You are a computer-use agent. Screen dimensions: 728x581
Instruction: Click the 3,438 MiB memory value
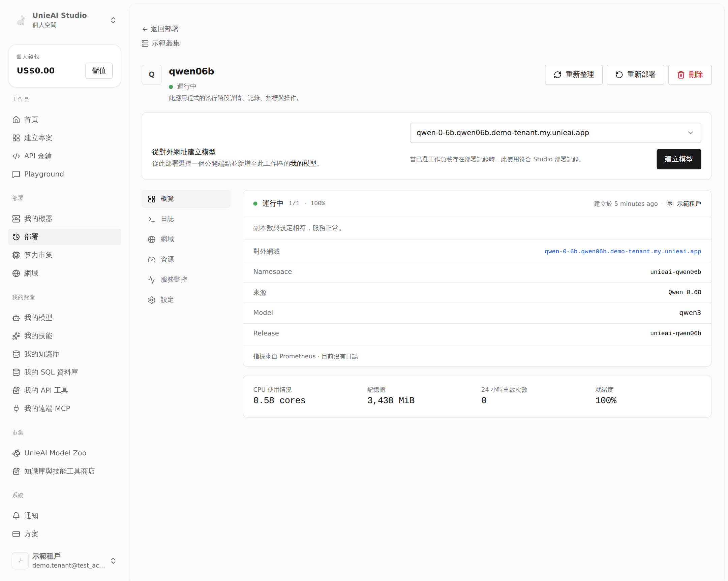(391, 400)
